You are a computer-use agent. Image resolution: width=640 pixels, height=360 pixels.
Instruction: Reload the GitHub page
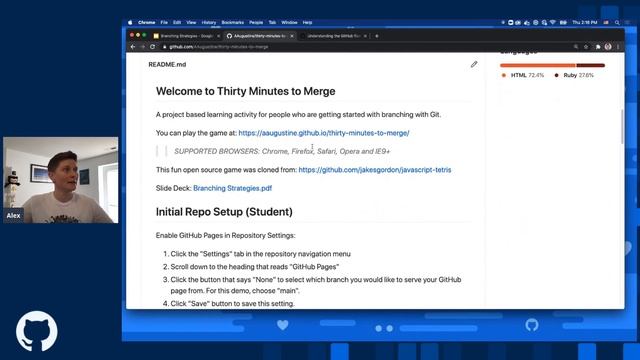pos(152,47)
